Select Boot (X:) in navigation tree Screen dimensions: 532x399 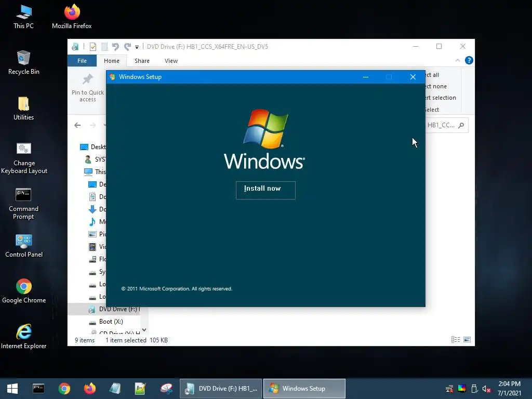[x=106, y=322]
